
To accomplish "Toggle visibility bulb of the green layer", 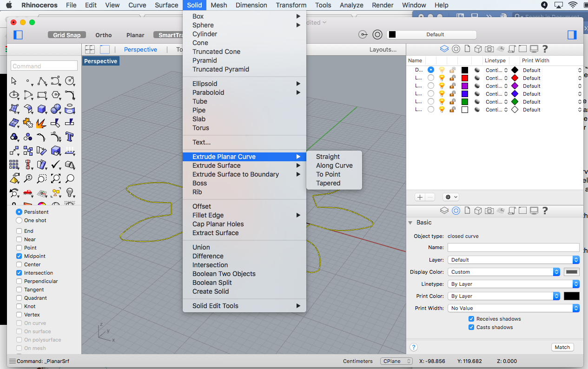I will click(x=442, y=102).
